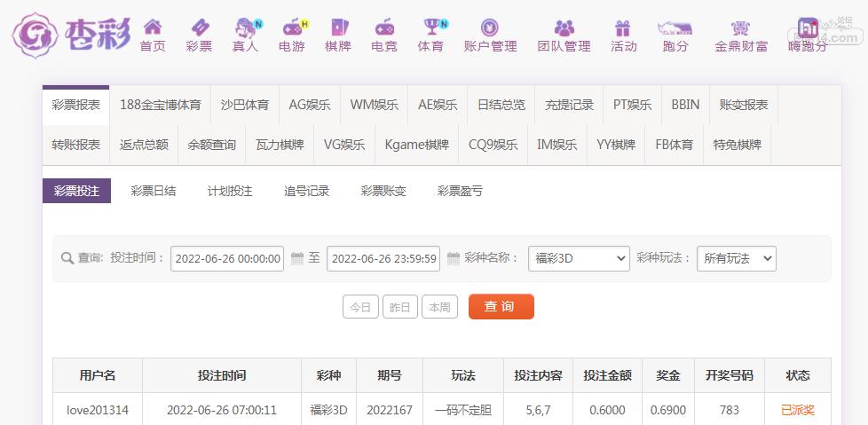The image size is (868, 425).
Task: Open 账户管理 account management icon
Action: pos(490,28)
